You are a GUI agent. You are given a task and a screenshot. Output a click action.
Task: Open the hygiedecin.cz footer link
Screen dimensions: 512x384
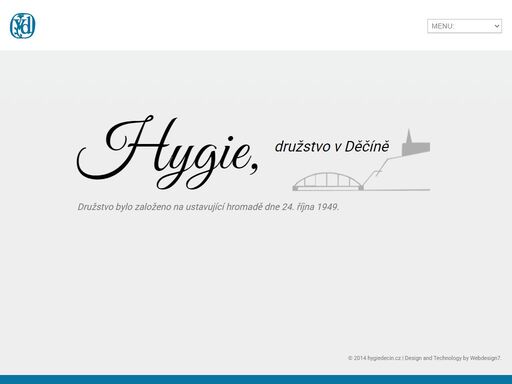tap(384, 358)
